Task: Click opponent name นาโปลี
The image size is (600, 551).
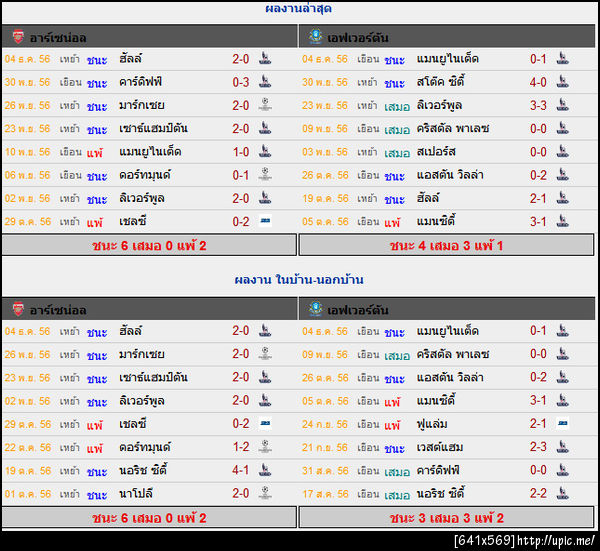Action: point(136,494)
